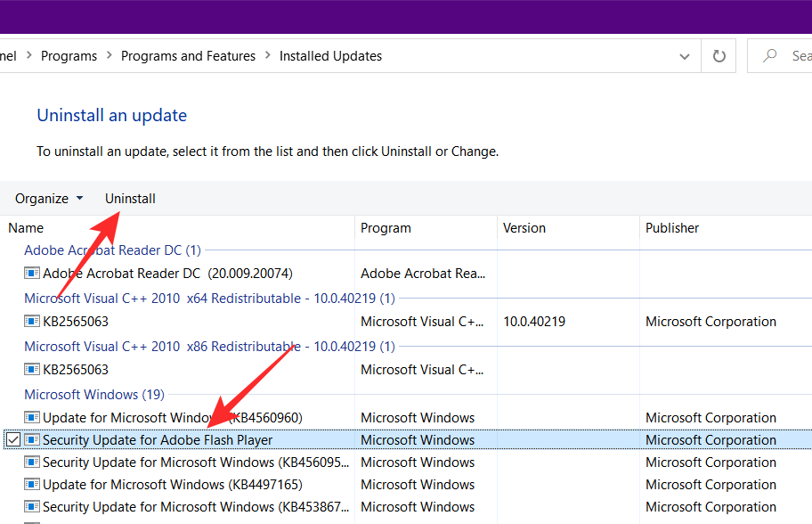Click the search magnifier icon

click(x=770, y=56)
